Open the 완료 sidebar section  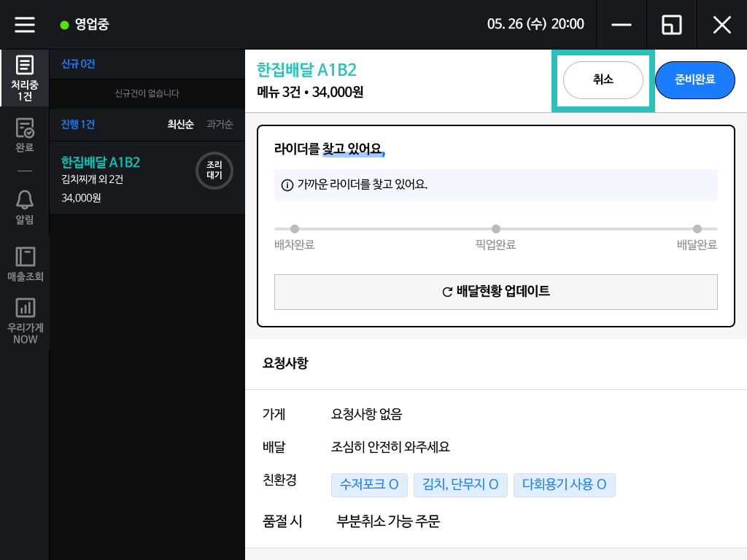coord(25,135)
